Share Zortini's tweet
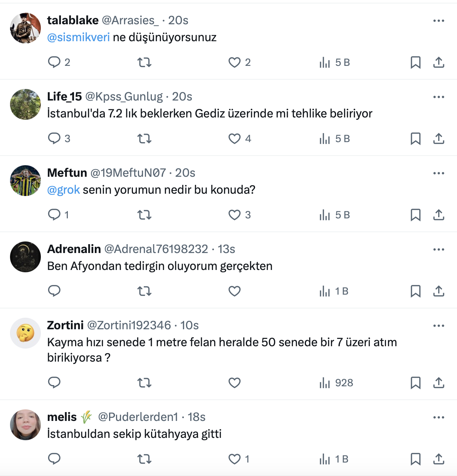The image size is (457, 476). point(439,382)
